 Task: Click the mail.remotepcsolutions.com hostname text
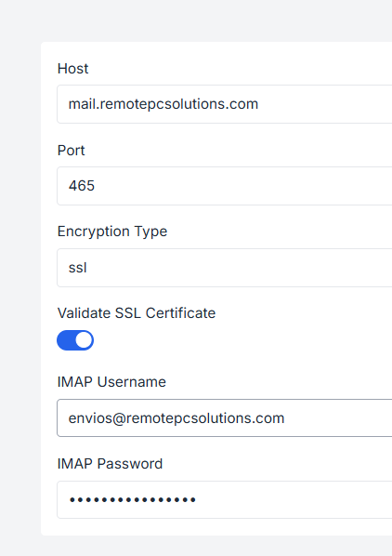163,104
